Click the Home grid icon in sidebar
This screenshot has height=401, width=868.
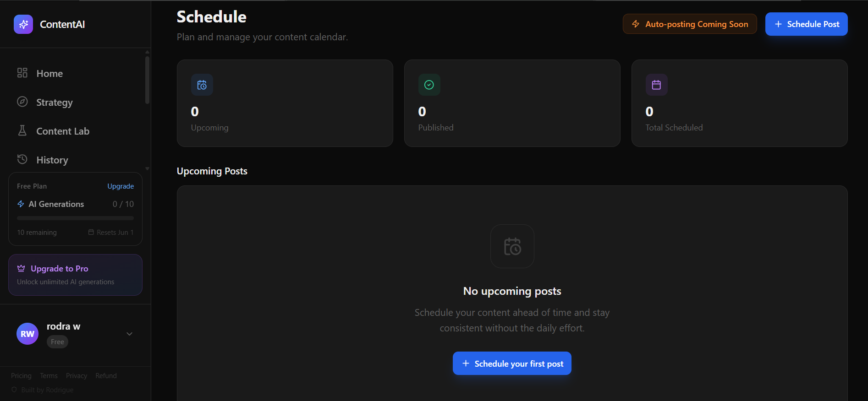(22, 73)
